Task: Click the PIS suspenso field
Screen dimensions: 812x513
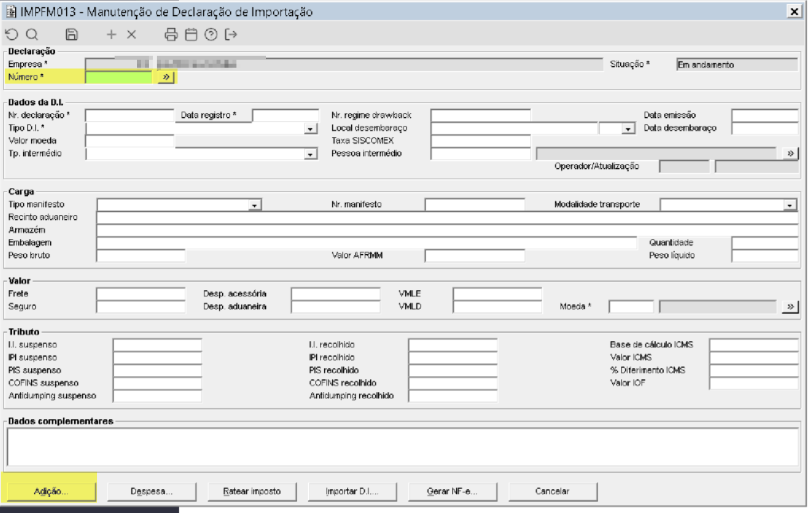Action: 158,370
